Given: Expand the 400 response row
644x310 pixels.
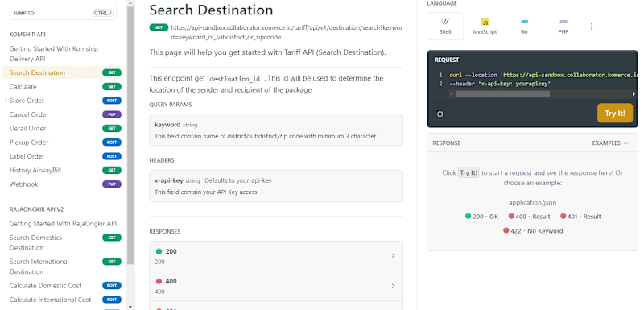Looking at the screenshot, I should 275,286.
